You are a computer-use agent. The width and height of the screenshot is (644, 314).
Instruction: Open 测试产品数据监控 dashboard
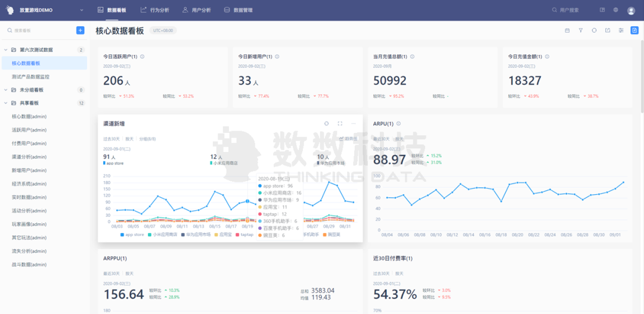tap(31, 77)
